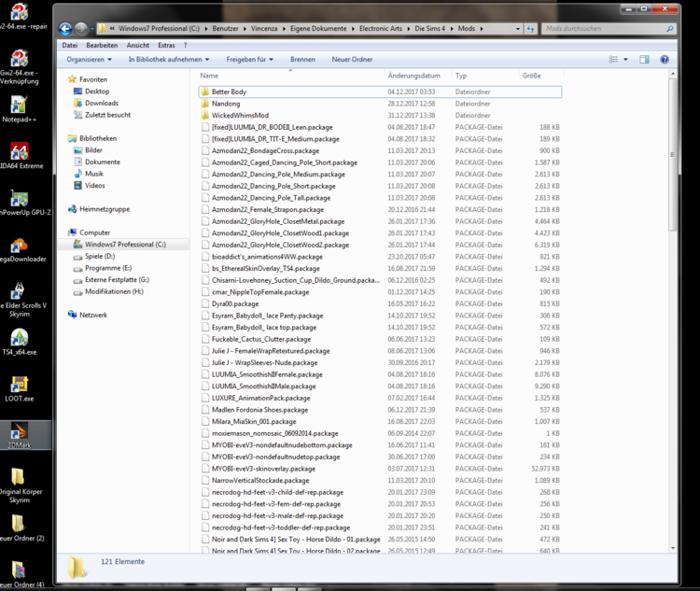Click the Forward navigation arrow button
This screenshot has height=591, width=700.
pos(81,29)
